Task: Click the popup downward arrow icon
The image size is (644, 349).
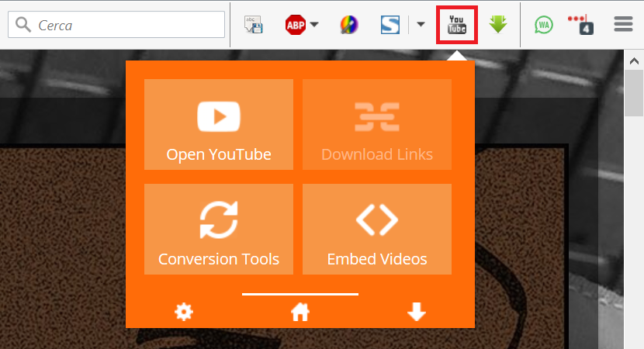Action: coord(417,312)
